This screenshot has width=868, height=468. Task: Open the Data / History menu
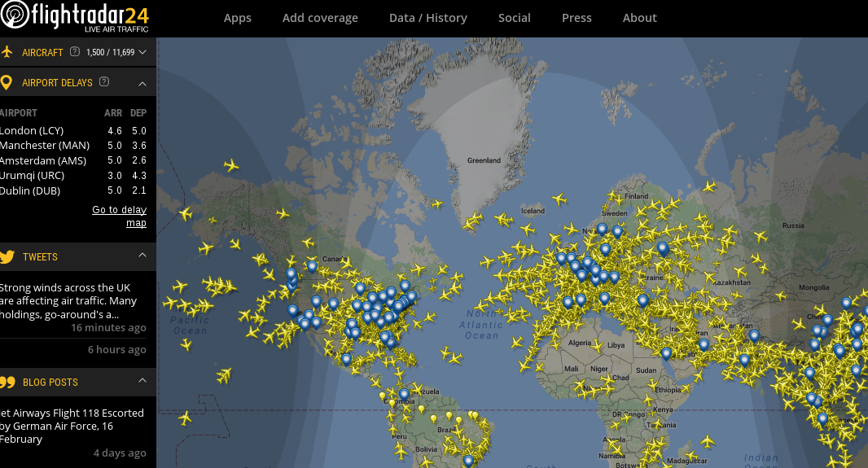428,18
